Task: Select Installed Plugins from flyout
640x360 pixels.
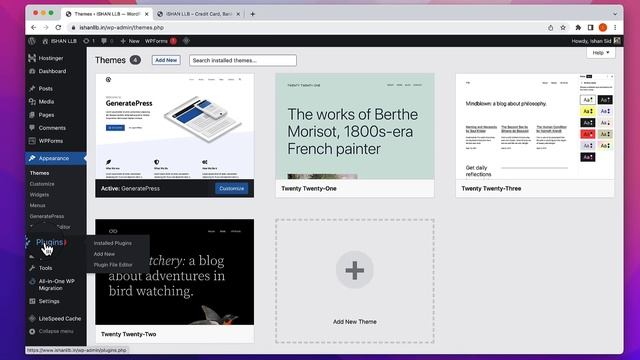Action: 113,243
